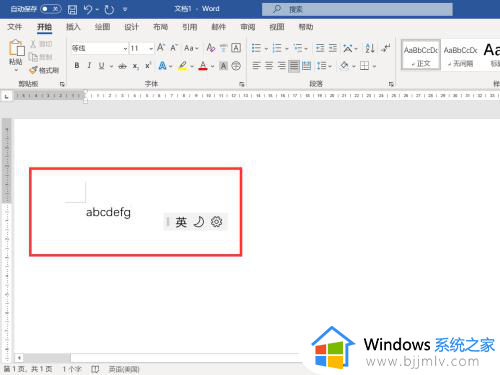Click the Save icon in title bar
Screen dimensions: 500x375
tap(72, 9)
